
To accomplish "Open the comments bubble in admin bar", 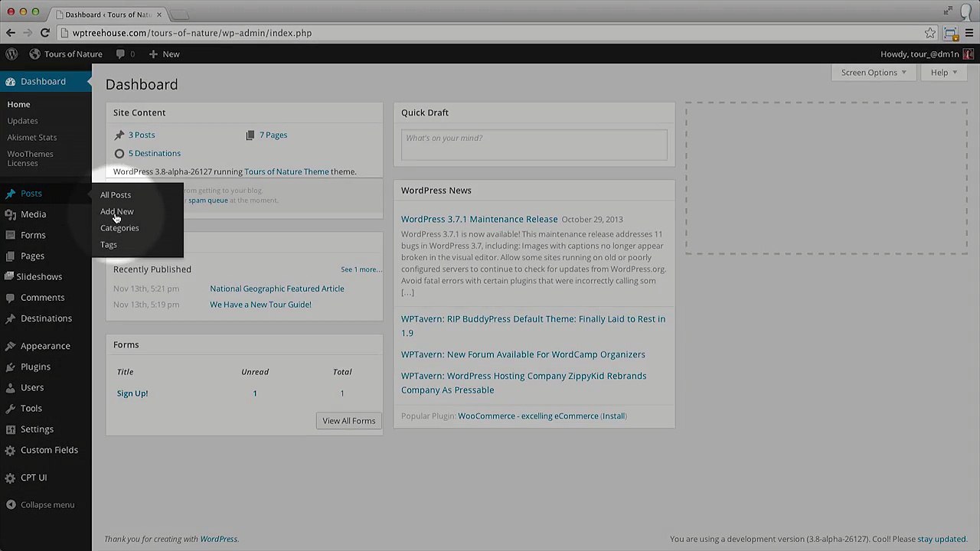I will (x=120, y=54).
